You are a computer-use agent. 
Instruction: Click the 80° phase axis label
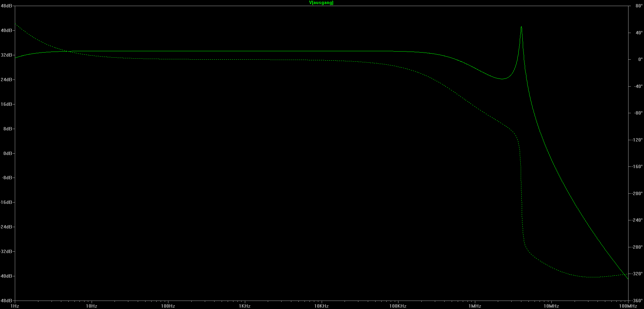pyautogui.click(x=639, y=6)
